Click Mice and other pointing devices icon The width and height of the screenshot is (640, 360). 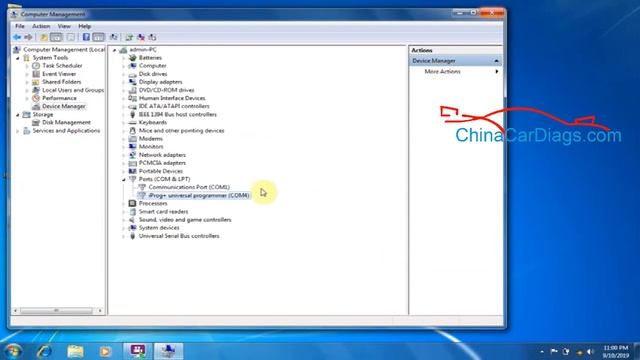point(132,131)
